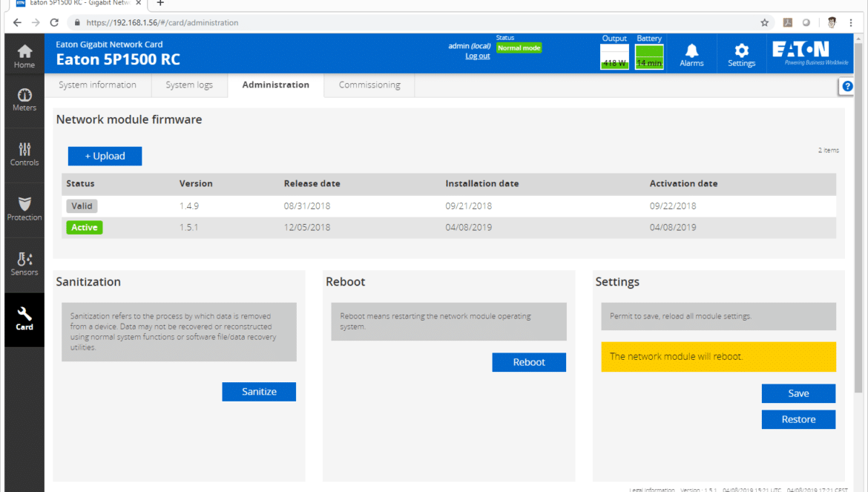
Task: Open the help question mark icon
Action: (847, 86)
